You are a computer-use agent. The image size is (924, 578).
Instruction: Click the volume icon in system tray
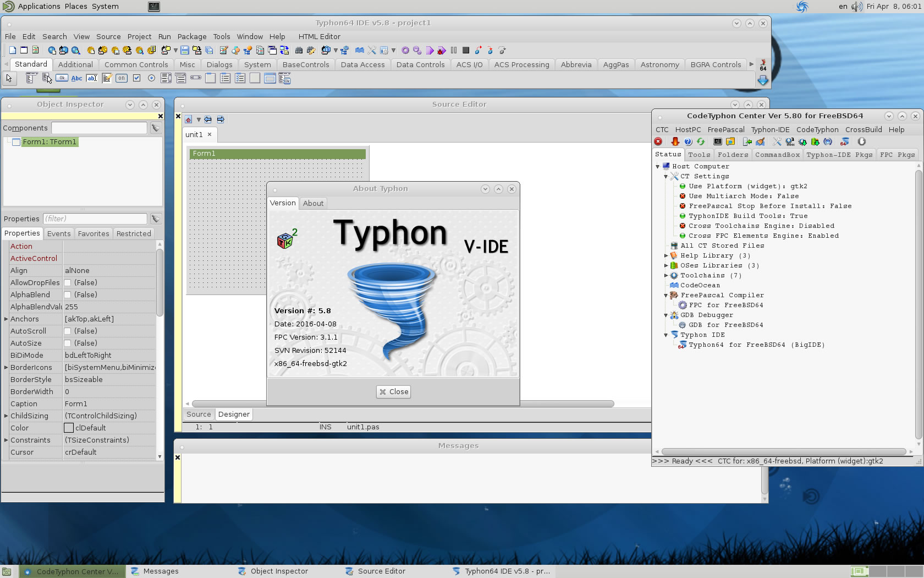point(857,7)
